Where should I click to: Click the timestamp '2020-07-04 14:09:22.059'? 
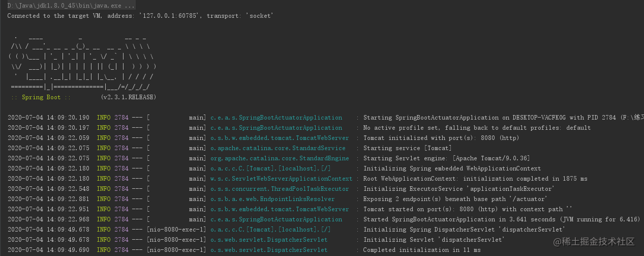(x=48, y=138)
